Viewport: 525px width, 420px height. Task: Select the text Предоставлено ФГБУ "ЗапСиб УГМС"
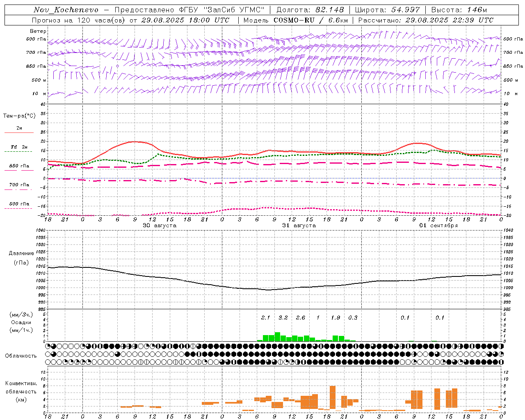(189, 10)
